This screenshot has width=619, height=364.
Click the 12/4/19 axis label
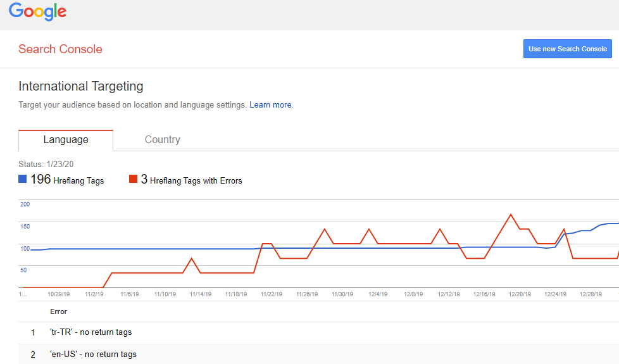click(x=378, y=294)
